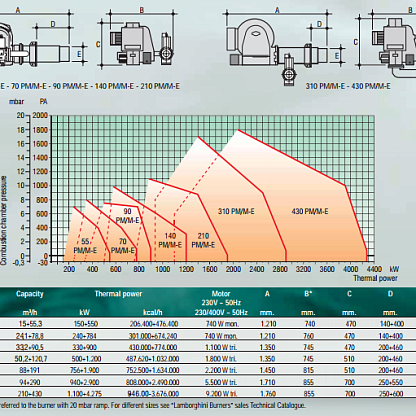
Task: Click the '230/400V - 50Hz' motor sub-header
Action: 221,312
